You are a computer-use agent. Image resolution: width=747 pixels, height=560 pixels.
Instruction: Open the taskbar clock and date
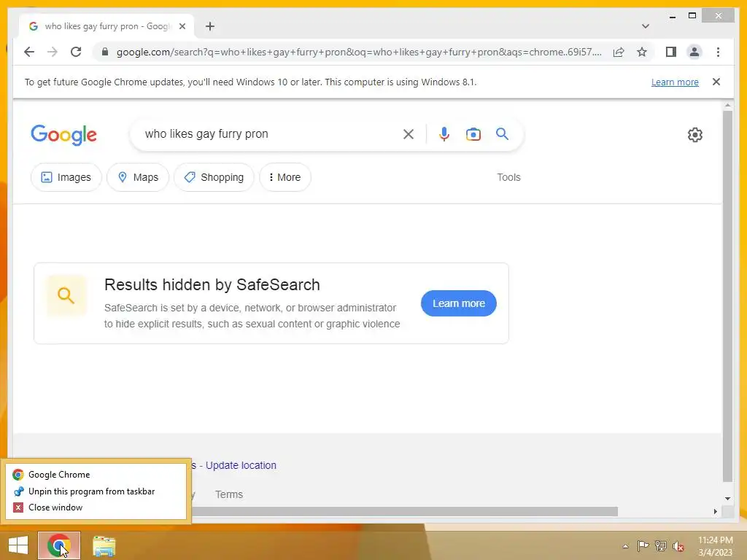[x=715, y=546]
